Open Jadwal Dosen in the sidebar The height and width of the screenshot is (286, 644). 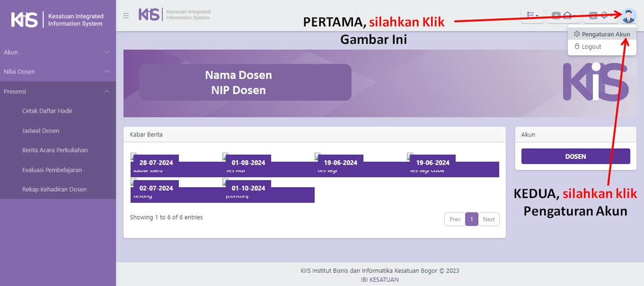(x=41, y=131)
